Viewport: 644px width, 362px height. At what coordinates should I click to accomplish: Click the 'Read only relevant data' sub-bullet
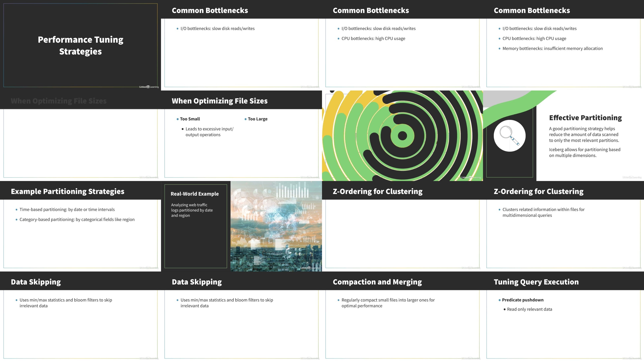click(529, 309)
